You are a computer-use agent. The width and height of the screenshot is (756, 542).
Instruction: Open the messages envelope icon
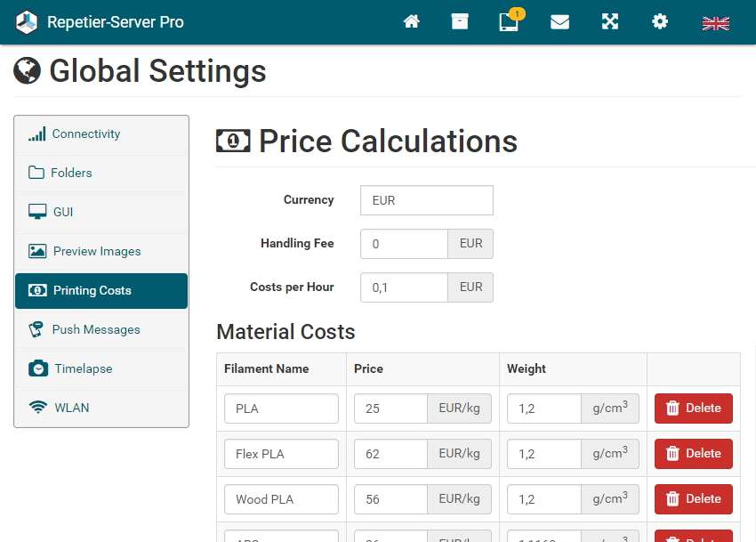(x=559, y=21)
